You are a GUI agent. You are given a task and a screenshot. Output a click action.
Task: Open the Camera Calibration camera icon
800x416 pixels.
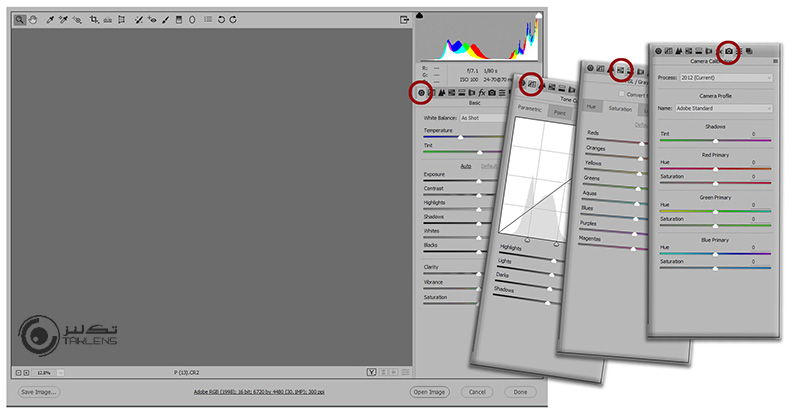click(x=729, y=50)
